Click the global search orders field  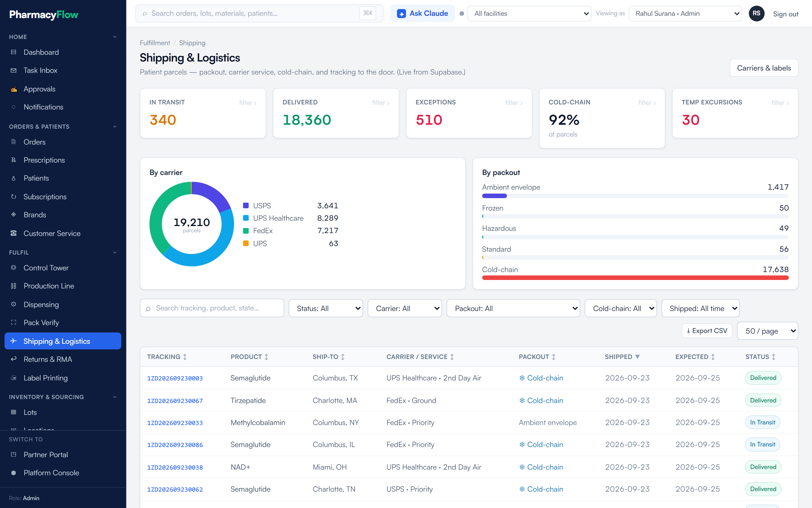[x=259, y=14]
